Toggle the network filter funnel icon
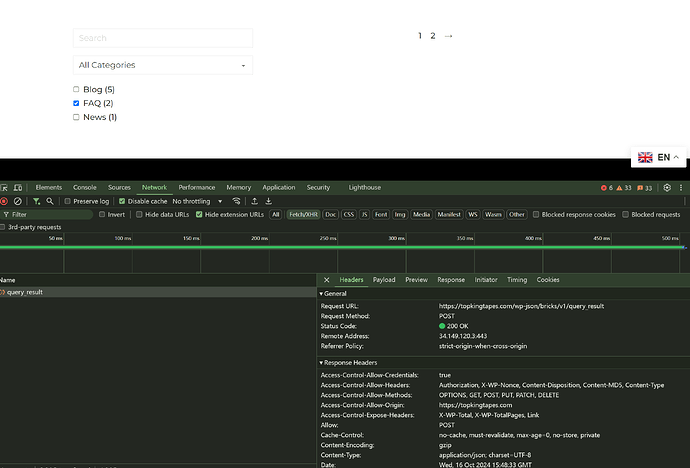 [37, 201]
